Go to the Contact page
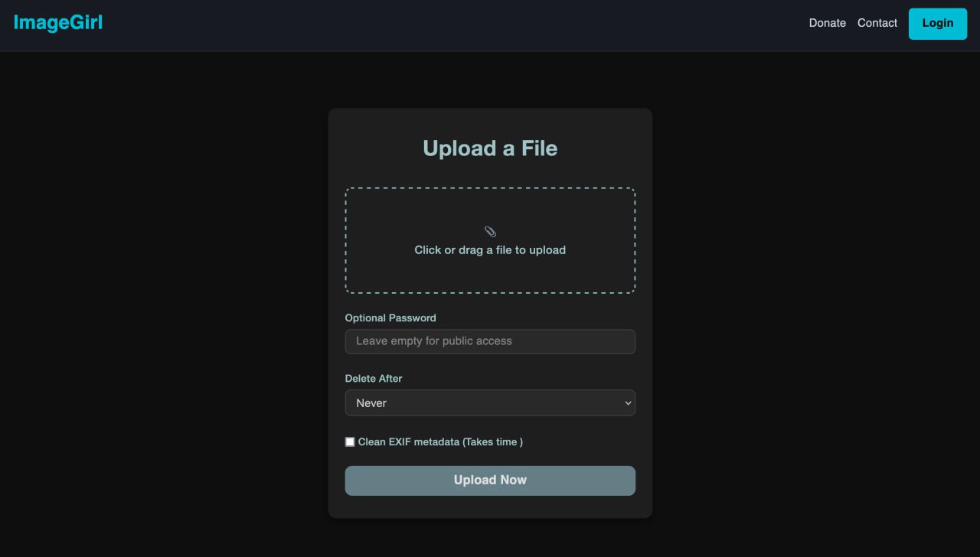Screen dimensions: 980x557 (x=877, y=23)
